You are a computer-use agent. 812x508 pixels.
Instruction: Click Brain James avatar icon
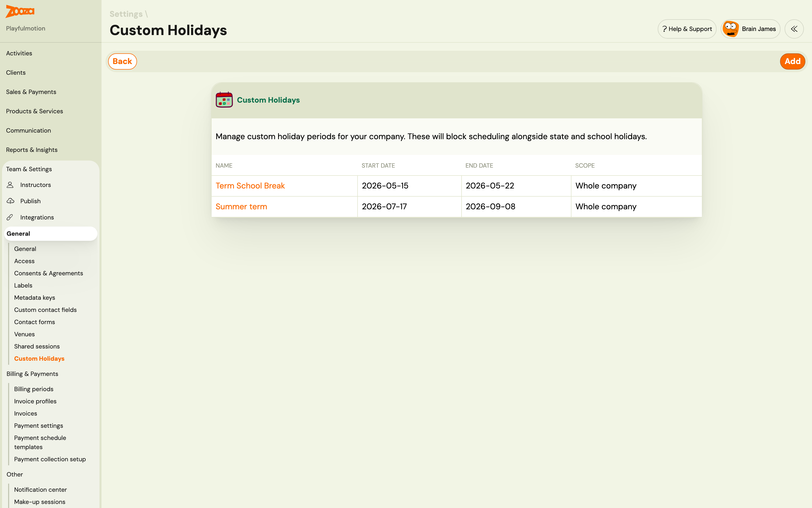pyautogui.click(x=731, y=29)
